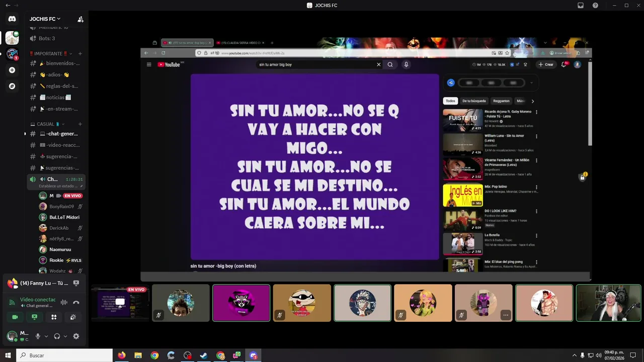Open the activities launcher button
Viewport: 644px width, 362px height.
54,317
